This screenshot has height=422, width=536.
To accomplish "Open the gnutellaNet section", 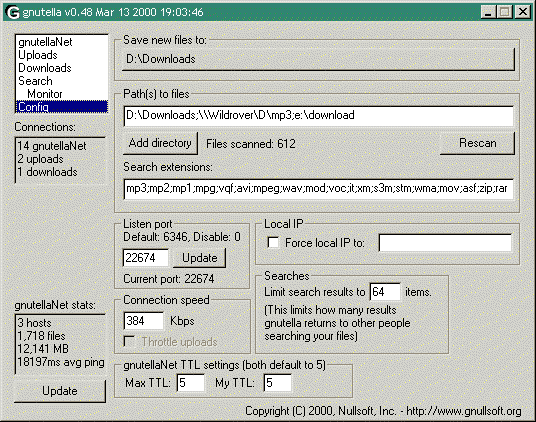I will [x=62, y=42].
